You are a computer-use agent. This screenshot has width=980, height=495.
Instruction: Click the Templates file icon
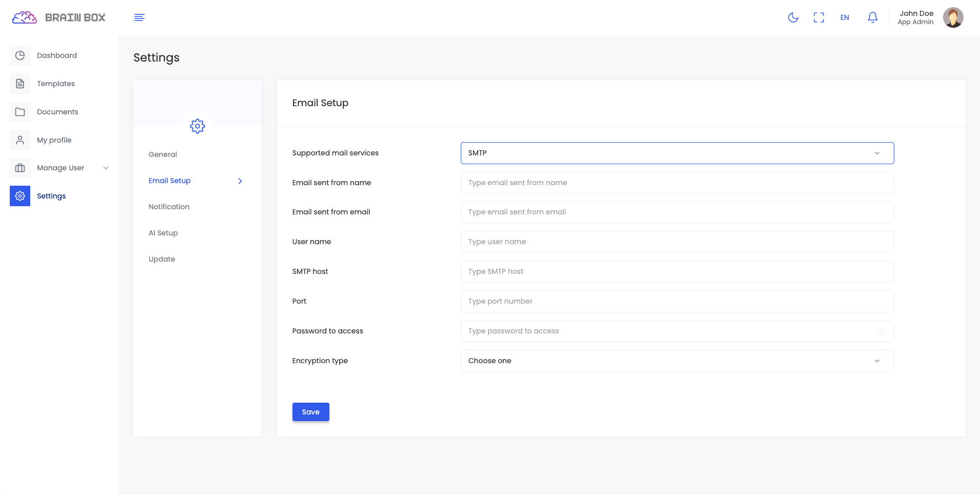pyautogui.click(x=20, y=84)
